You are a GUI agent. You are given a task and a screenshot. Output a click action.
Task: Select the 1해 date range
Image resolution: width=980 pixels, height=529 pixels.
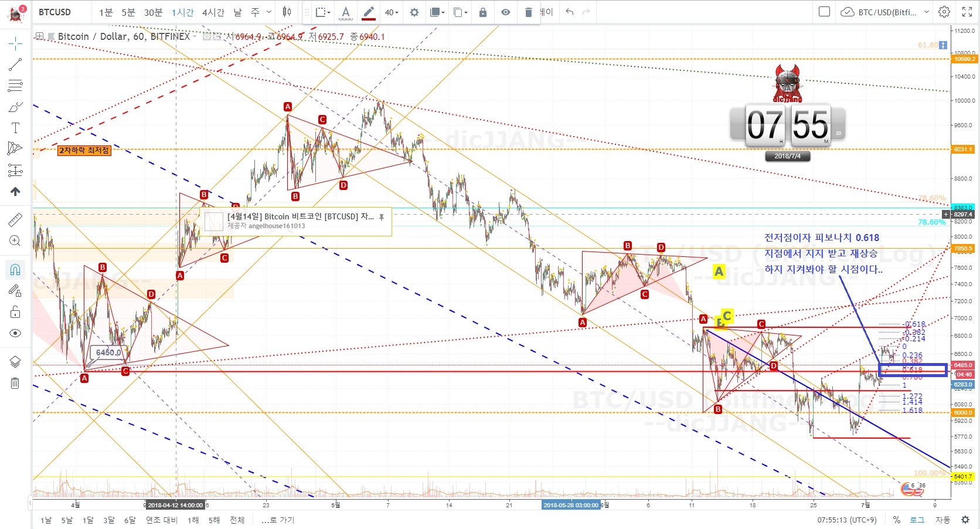click(x=193, y=520)
